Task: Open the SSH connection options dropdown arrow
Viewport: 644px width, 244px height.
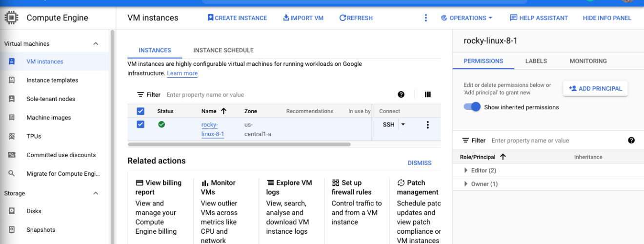Action: (x=403, y=124)
